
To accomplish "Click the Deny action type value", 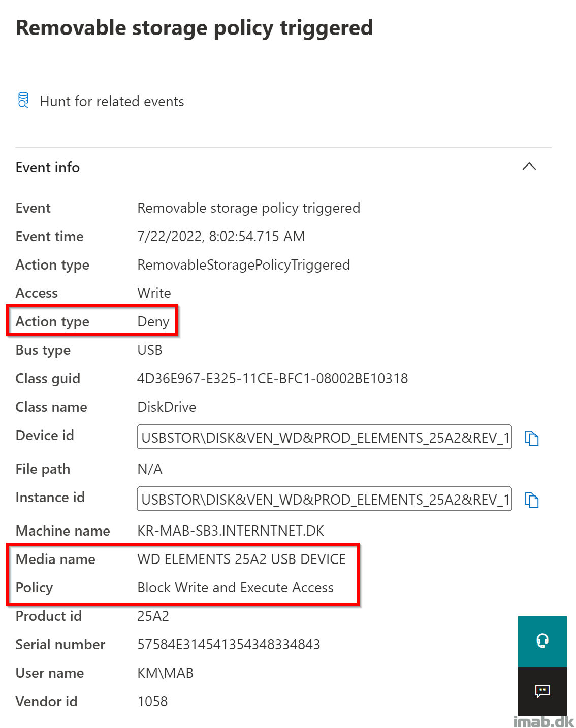I will [x=153, y=322].
